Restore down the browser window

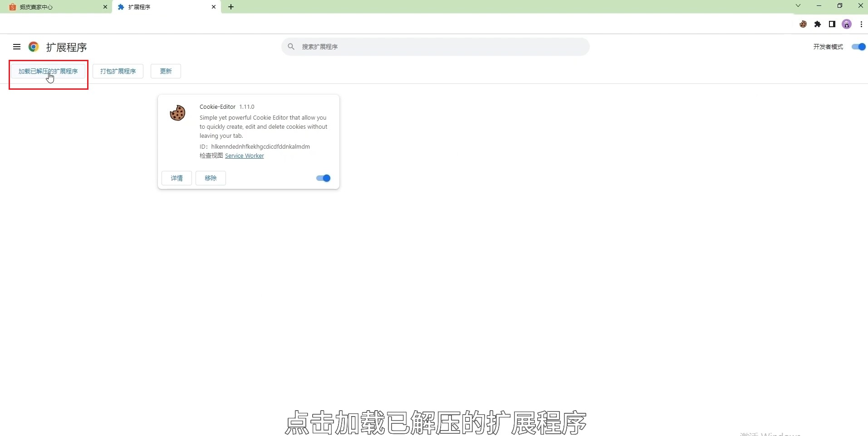pyautogui.click(x=840, y=6)
